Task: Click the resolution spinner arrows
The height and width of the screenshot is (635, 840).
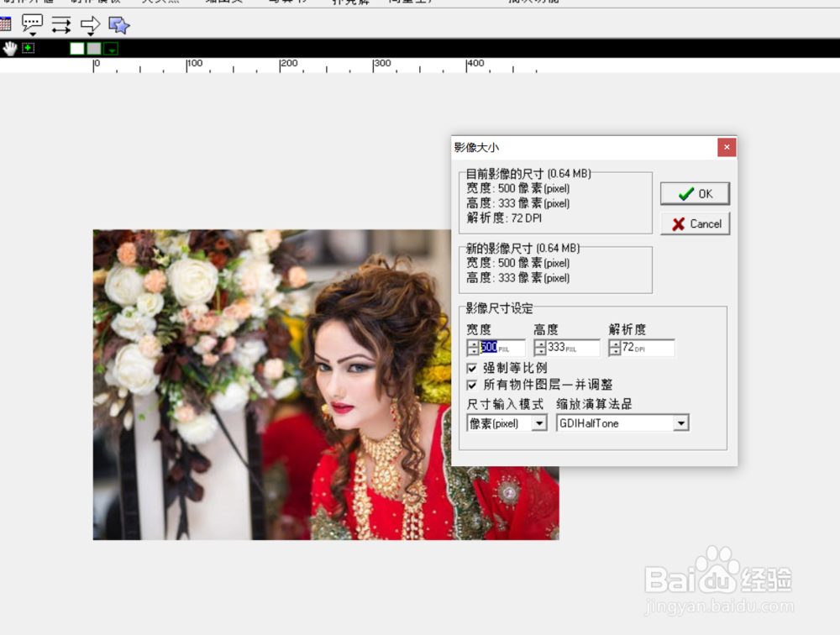Action: point(615,348)
